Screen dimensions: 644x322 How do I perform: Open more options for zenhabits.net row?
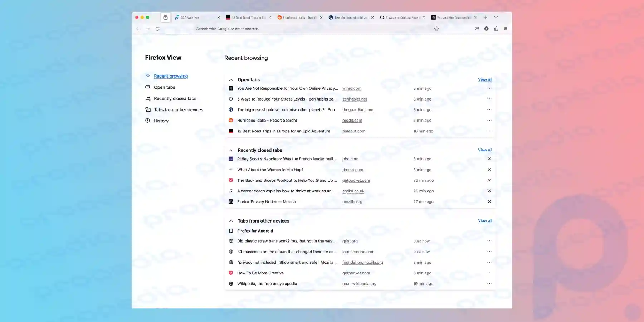(x=489, y=99)
